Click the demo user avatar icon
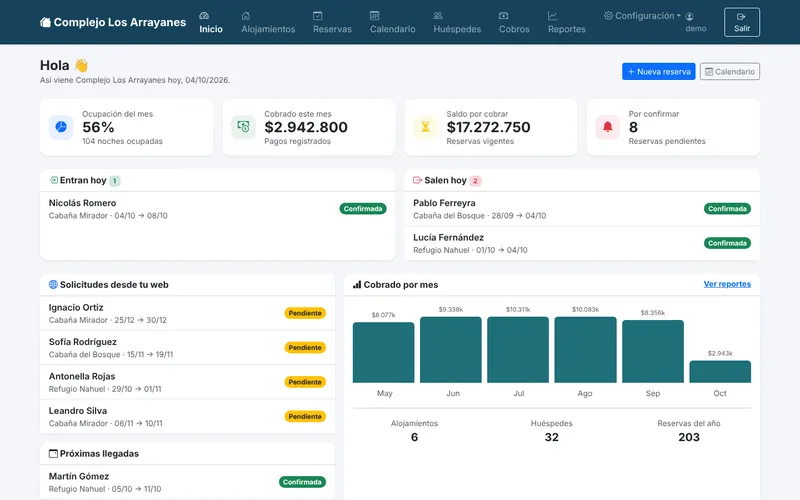The height and width of the screenshot is (500, 800). tap(690, 16)
